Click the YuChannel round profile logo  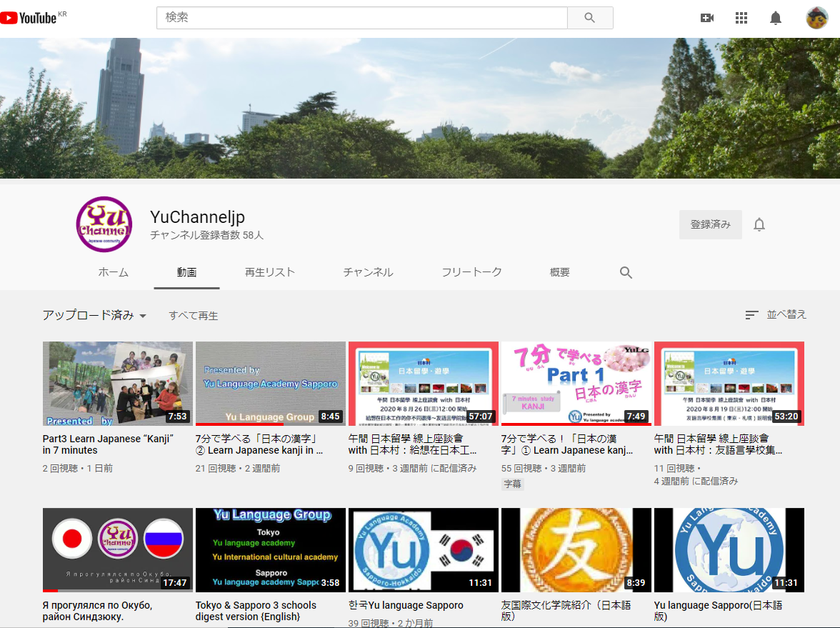(x=104, y=224)
